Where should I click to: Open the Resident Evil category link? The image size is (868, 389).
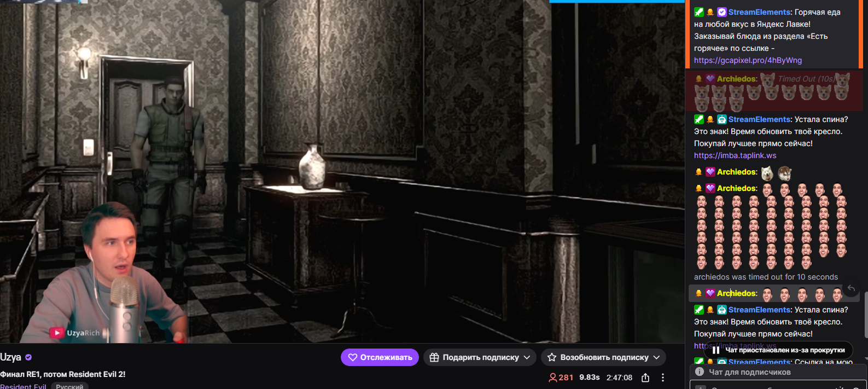[23, 386]
